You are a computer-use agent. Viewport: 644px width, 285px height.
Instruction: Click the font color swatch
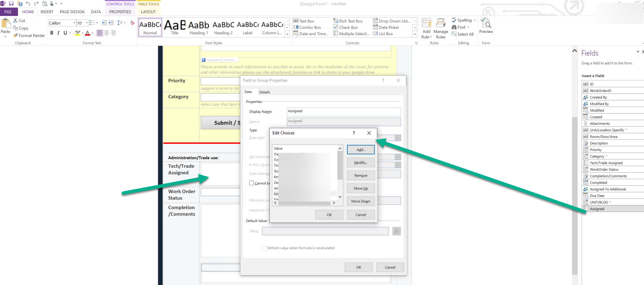point(87,33)
